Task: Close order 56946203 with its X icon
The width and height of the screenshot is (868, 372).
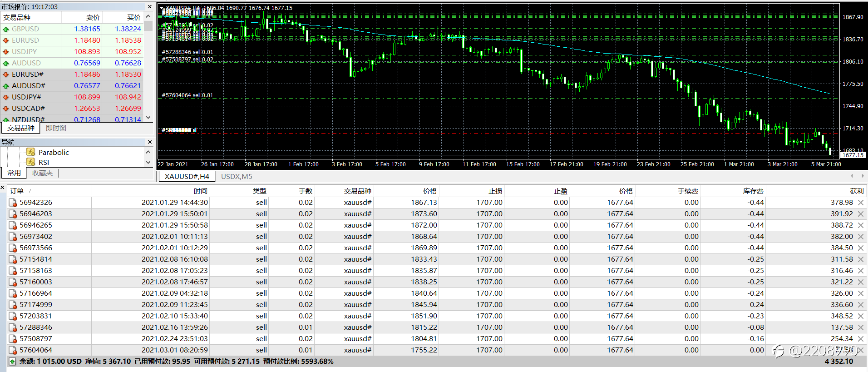Action: 860,214
